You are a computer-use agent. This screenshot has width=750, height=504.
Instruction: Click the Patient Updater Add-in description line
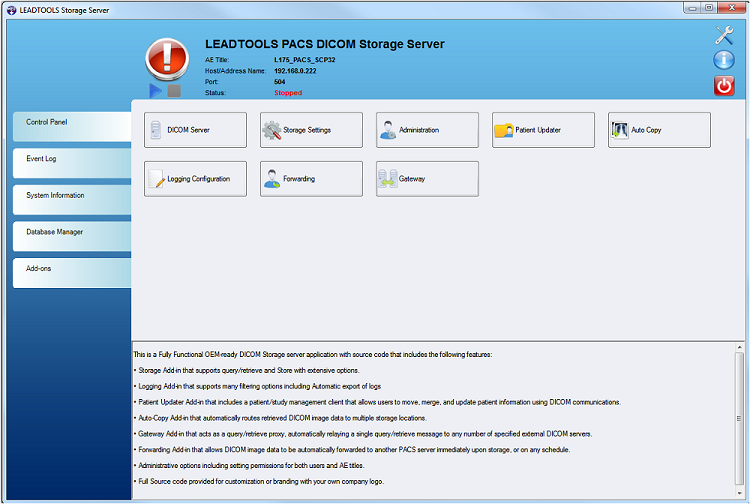pos(379,402)
